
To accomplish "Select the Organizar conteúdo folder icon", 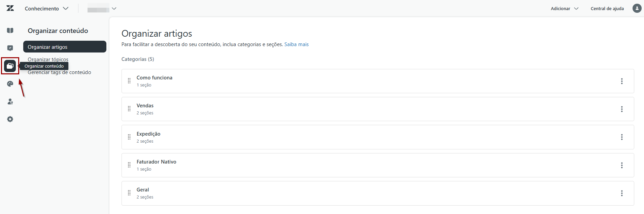I will 10,66.
